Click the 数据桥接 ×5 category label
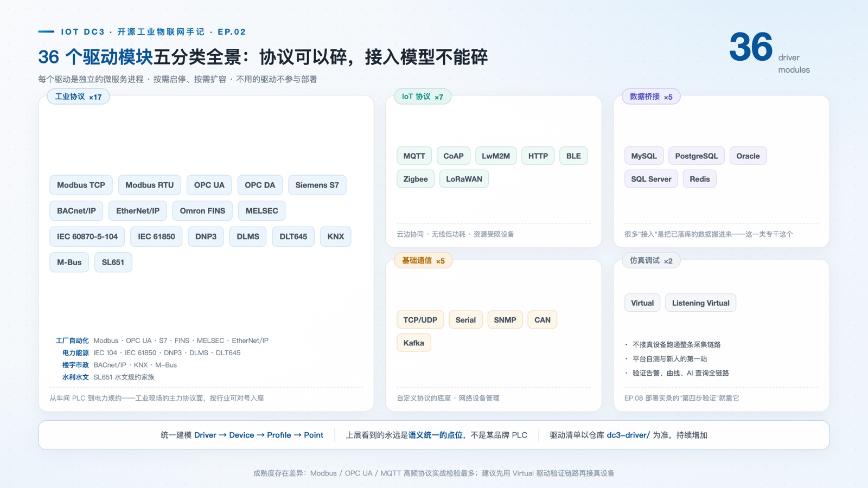 click(x=651, y=97)
